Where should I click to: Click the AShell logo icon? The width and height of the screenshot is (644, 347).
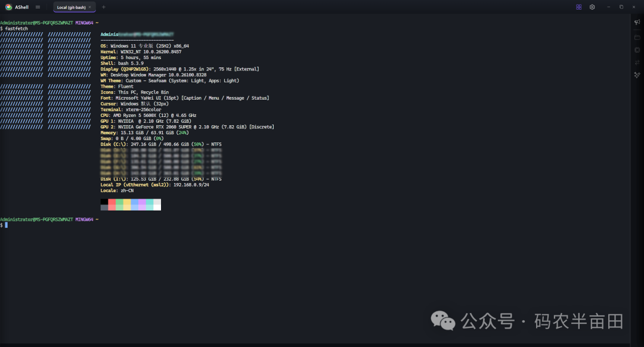(x=8, y=7)
